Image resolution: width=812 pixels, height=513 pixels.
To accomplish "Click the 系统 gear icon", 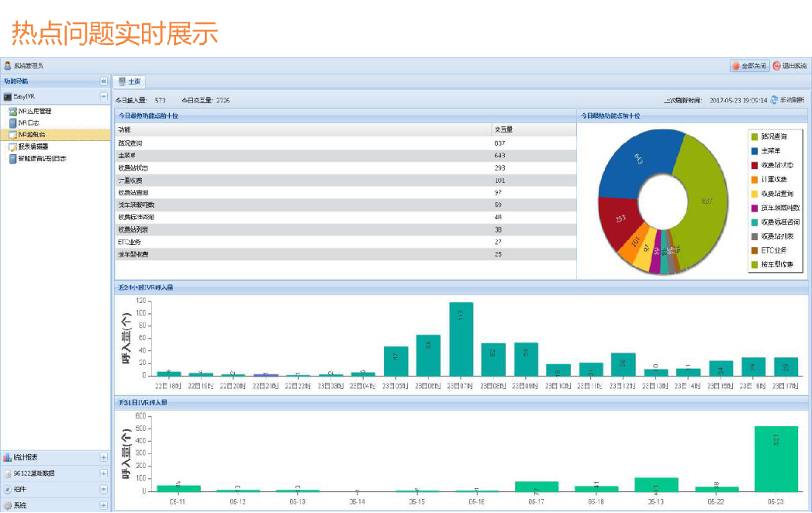I will coord(8,505).
